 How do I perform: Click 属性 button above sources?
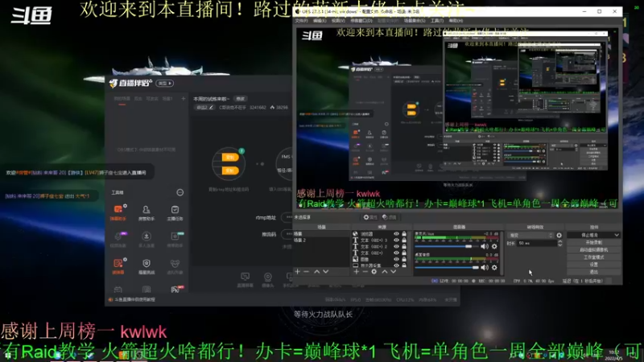pos(370,217)
